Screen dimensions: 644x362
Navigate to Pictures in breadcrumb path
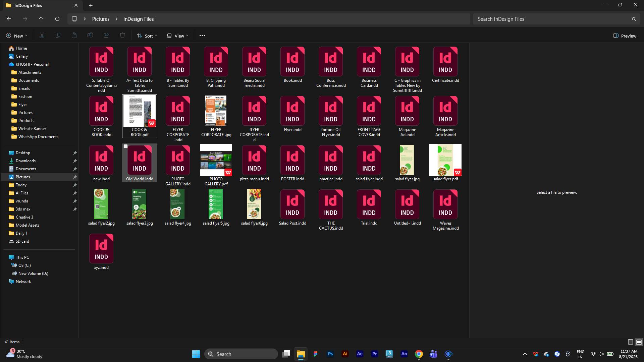point(101,19)
